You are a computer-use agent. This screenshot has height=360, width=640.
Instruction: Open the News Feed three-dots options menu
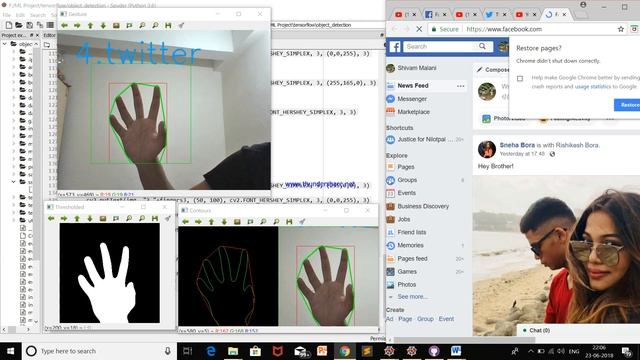[461, 86]
